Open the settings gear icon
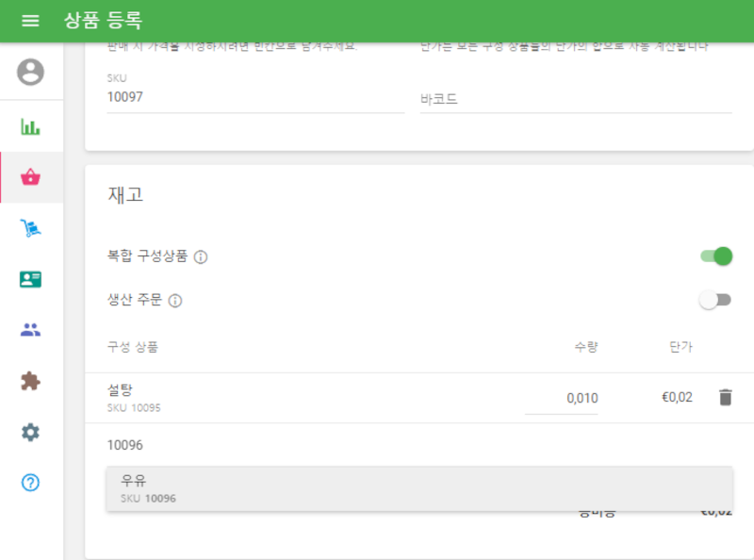The height and width of the screenshot is (560, 754). 30,432
